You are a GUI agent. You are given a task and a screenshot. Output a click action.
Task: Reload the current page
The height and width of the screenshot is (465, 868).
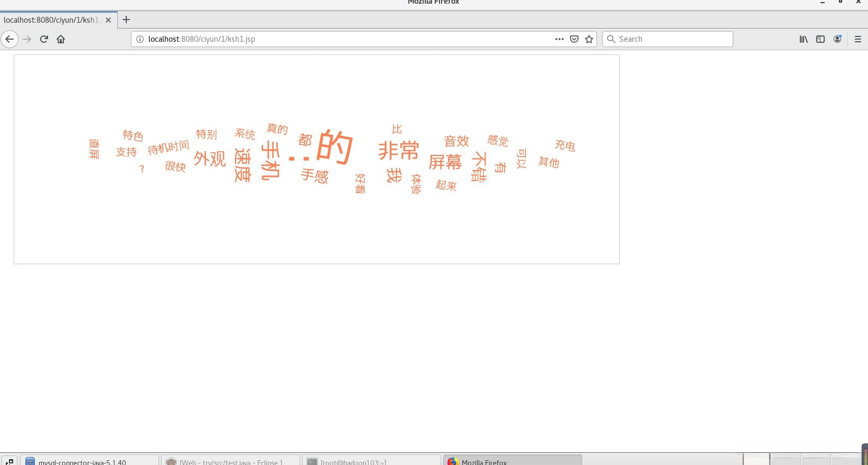click(x=44, y=39)
